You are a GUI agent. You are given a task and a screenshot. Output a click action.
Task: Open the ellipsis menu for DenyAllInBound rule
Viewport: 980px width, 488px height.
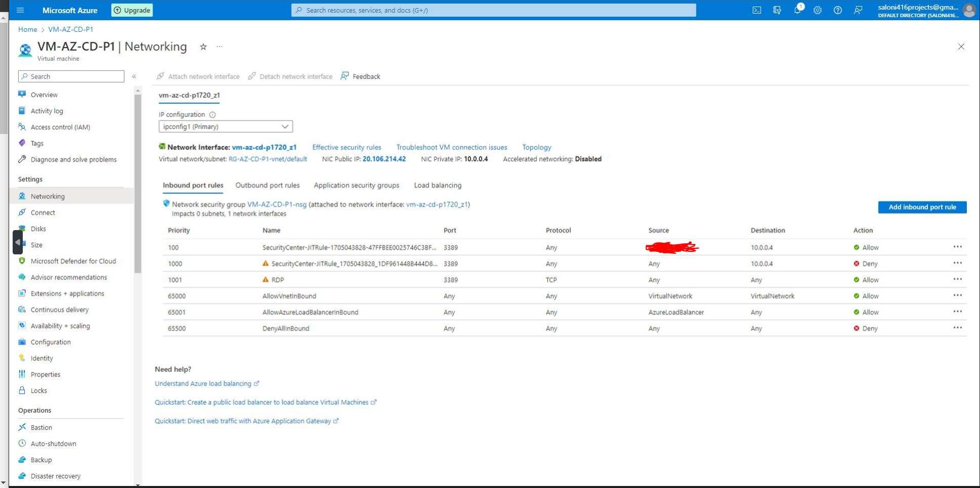click(957, 328)
